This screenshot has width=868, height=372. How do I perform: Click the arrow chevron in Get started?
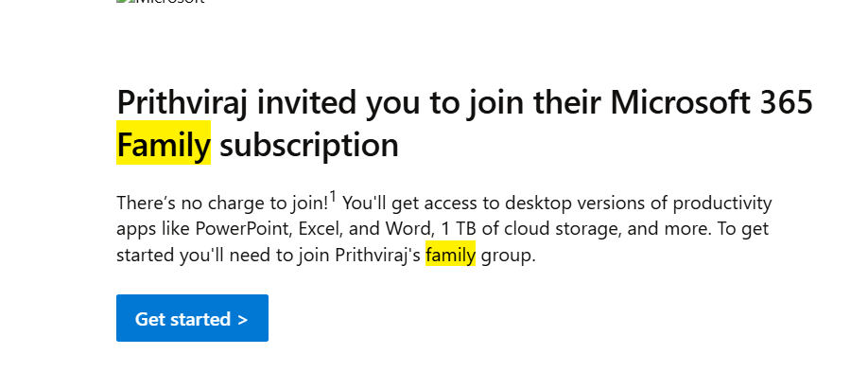point(242,319)
